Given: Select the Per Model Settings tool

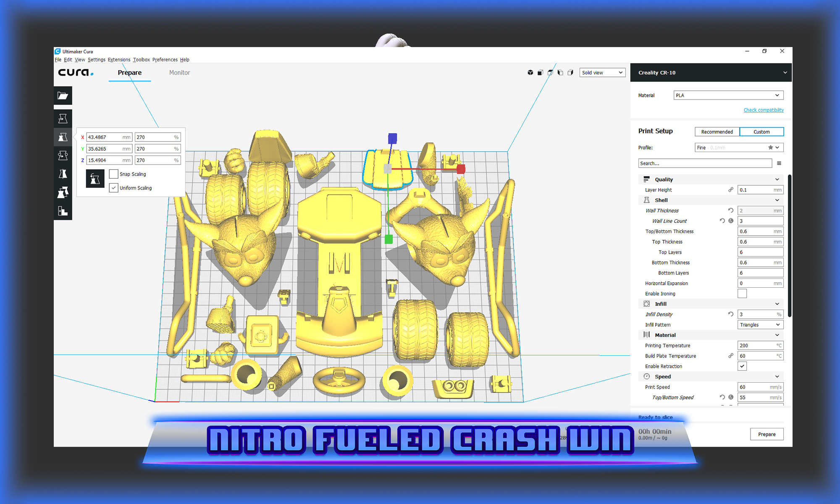Looking at the screenshot, I should [63, 192].
